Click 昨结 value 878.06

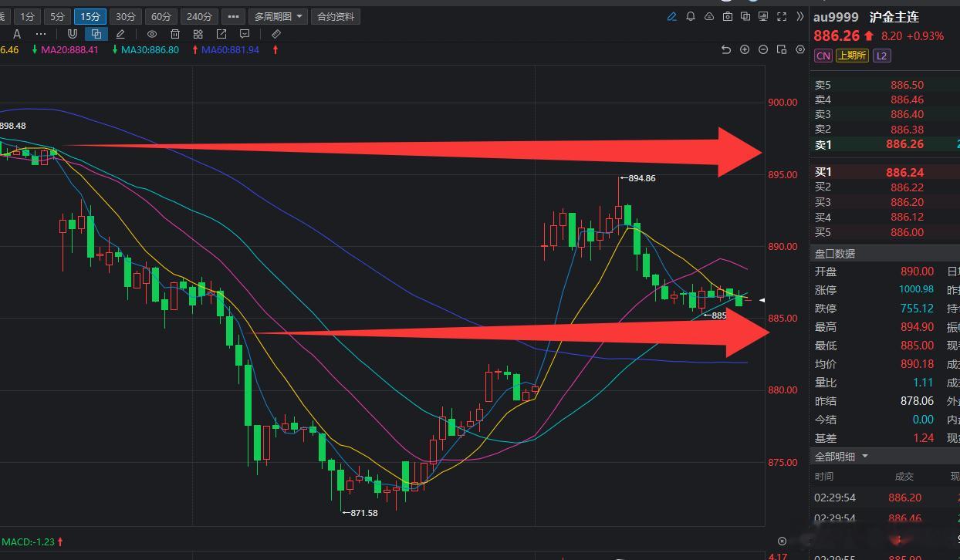(917, 401)
